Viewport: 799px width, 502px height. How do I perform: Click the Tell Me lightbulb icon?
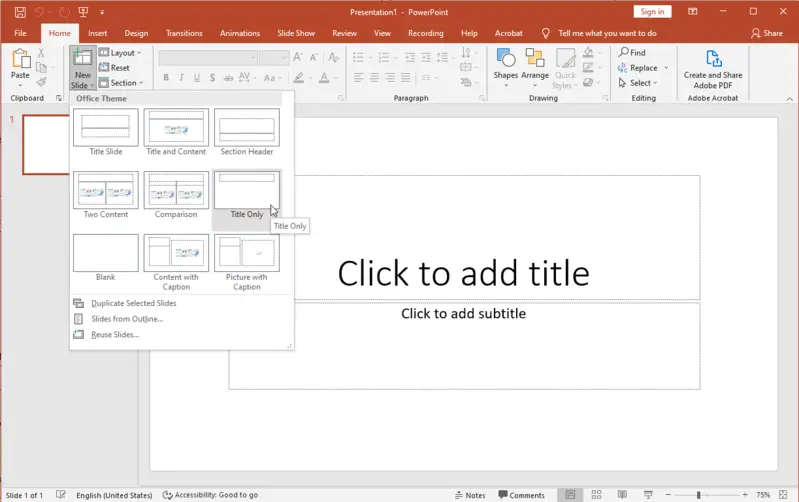pos(545,33)
